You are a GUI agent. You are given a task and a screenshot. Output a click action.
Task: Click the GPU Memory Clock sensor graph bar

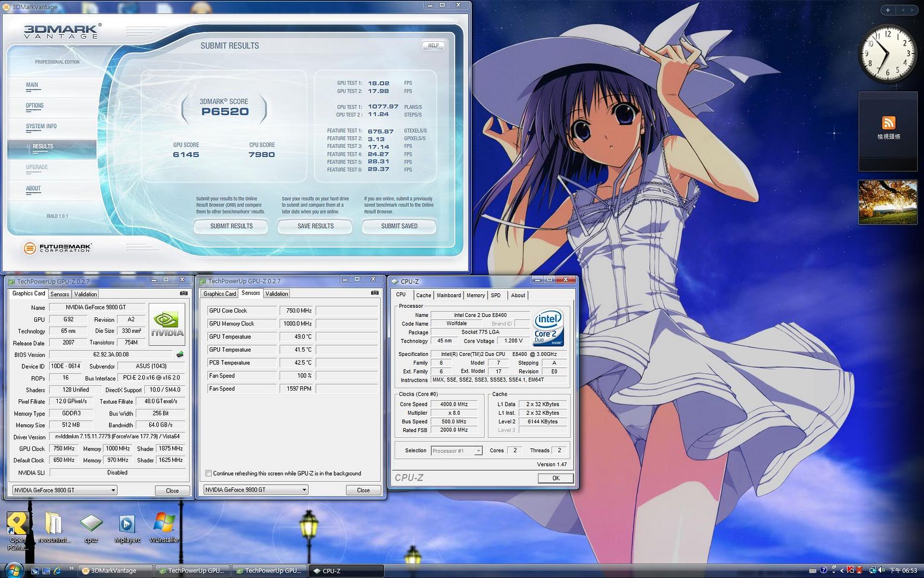(x=346, y=324)
